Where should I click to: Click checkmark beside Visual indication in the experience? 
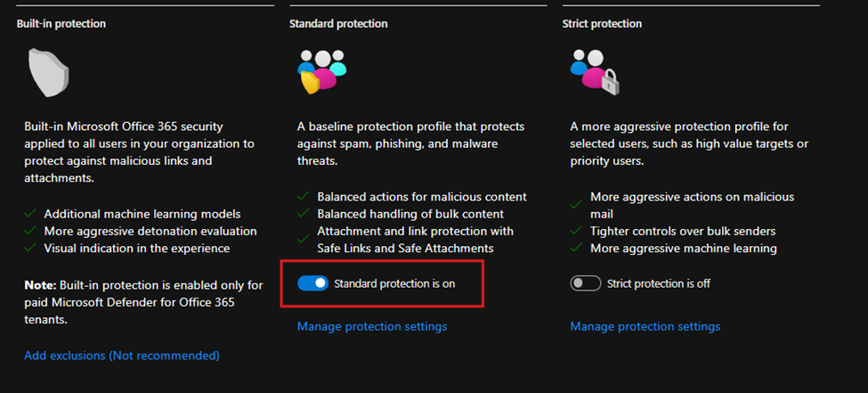pos(30,249)
